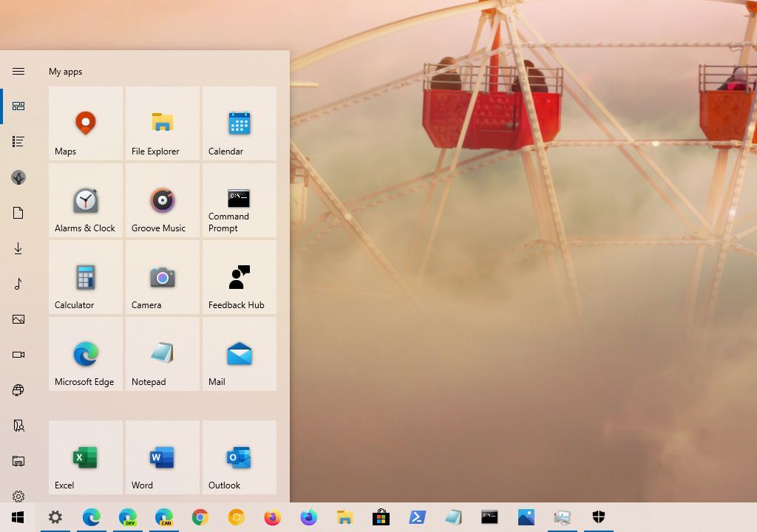The height and width of the screenshot is (532, 757).
Task: Expand the hamburger navigation menu
Action: point(18,71)
